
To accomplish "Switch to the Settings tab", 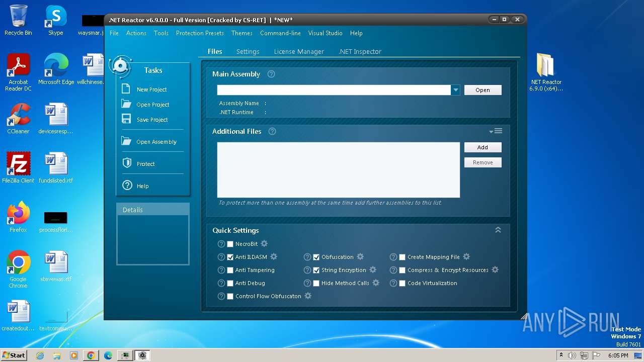I will point(248,51).
